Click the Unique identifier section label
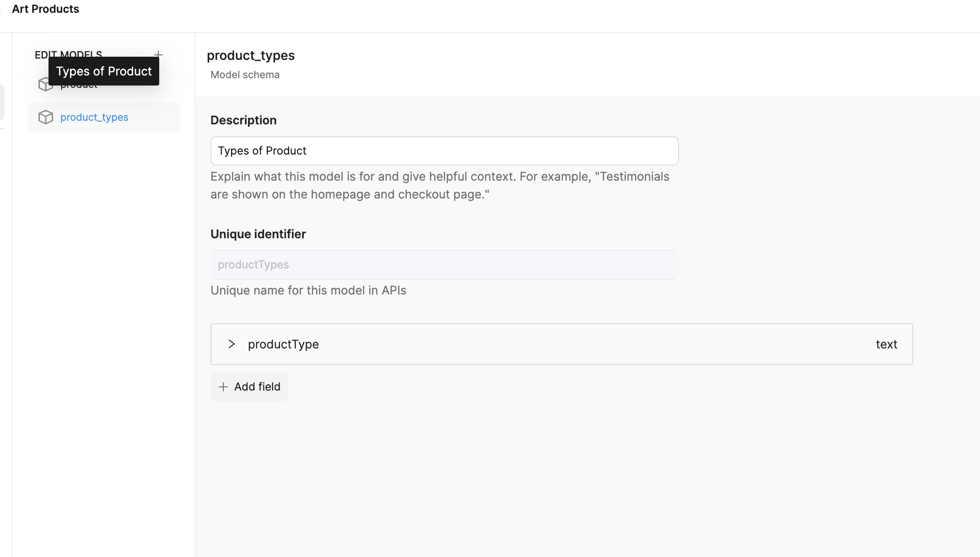 [258, 234]
